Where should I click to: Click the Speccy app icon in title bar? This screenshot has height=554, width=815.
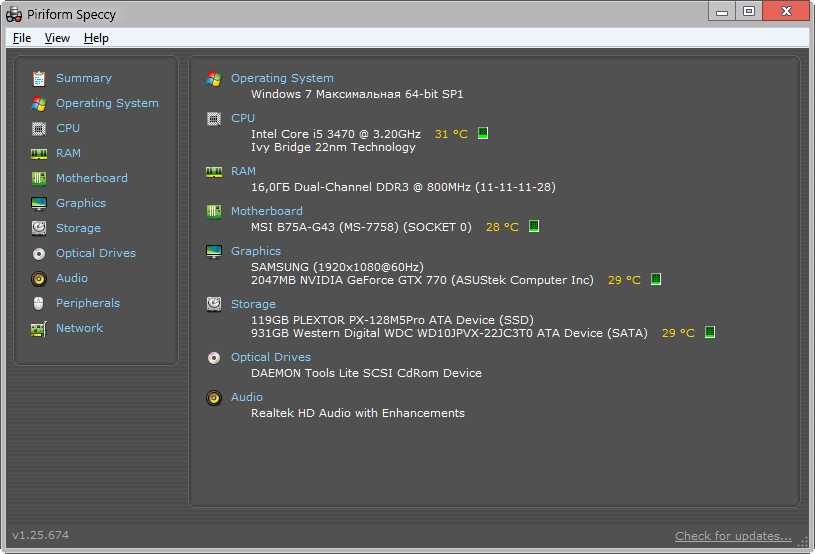pos(14,14)
